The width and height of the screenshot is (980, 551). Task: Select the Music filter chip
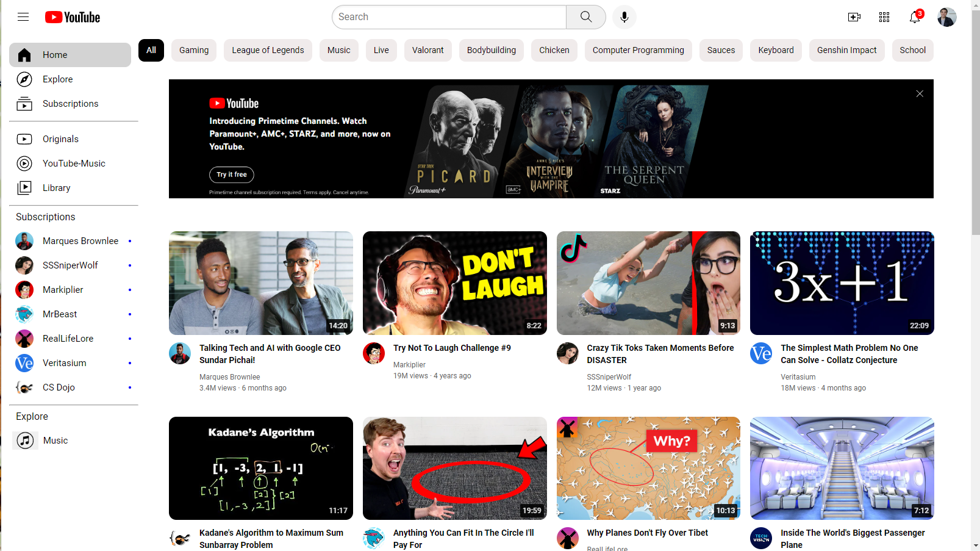339,50
